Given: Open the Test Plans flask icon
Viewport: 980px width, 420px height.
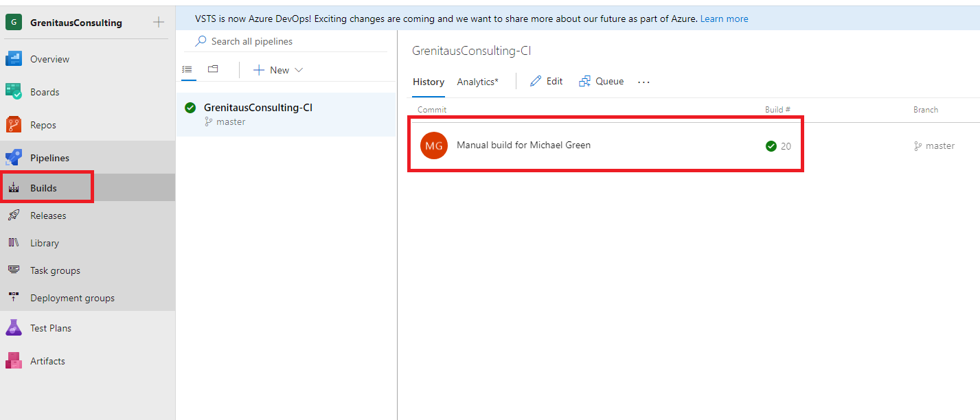Looking at the screenshot, I should click(14, 328).
